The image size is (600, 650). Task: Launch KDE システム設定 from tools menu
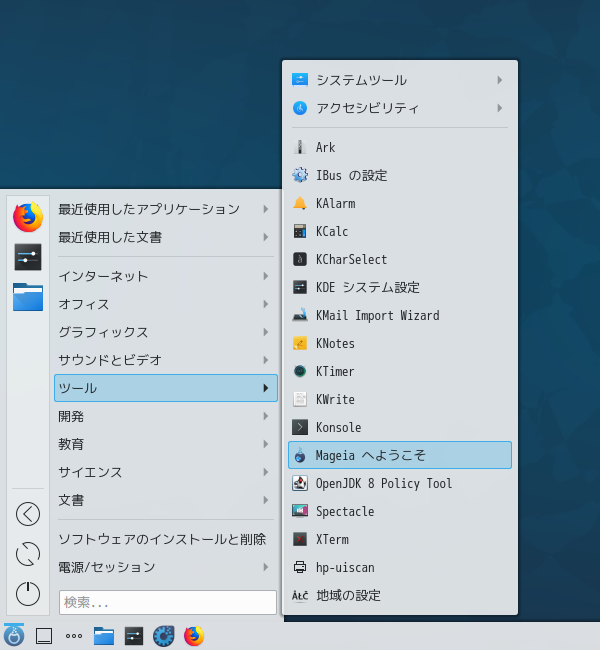point(400,287)
